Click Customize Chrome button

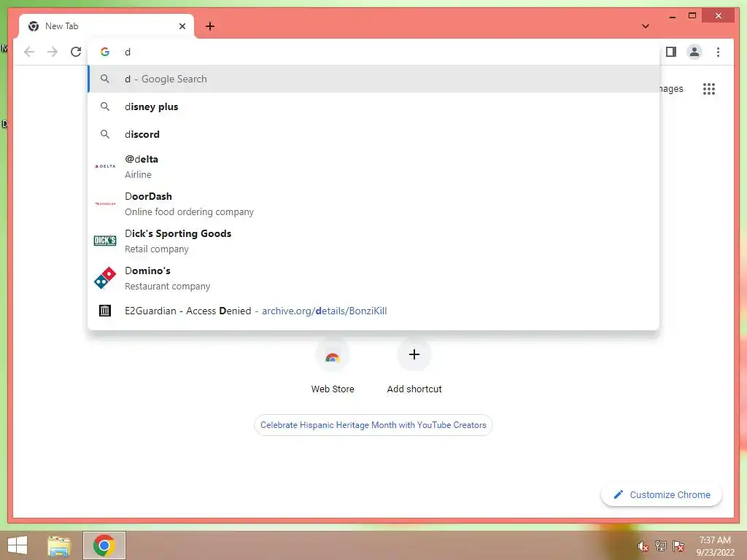(x=661, y=495)
